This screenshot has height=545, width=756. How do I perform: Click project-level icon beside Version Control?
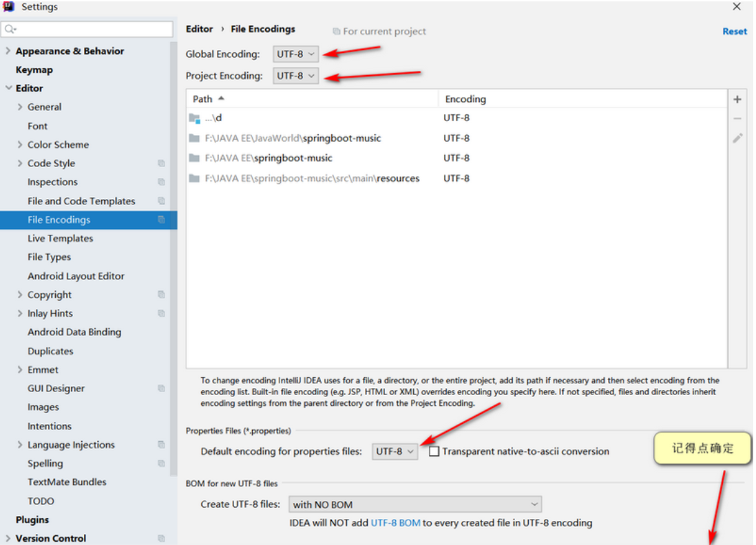[x=161, y=539]
